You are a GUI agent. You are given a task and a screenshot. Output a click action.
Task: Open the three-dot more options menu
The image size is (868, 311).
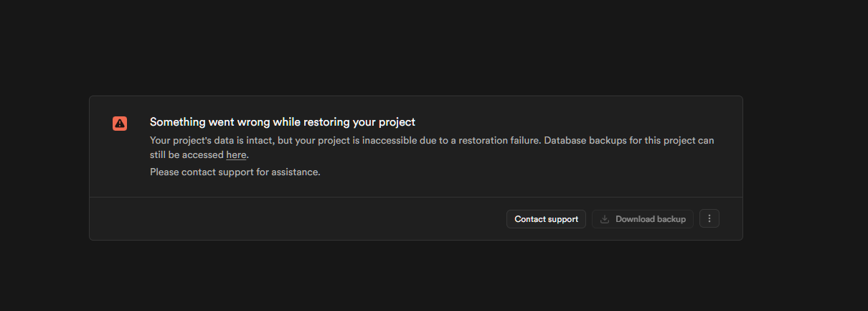coord(709,219)
